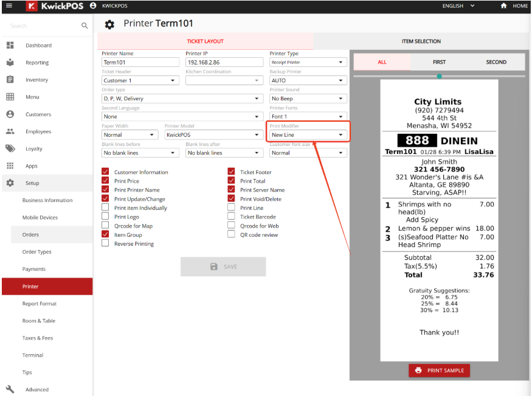
Task: Go to Order Types settings
Action: click(x=36, y=251)
